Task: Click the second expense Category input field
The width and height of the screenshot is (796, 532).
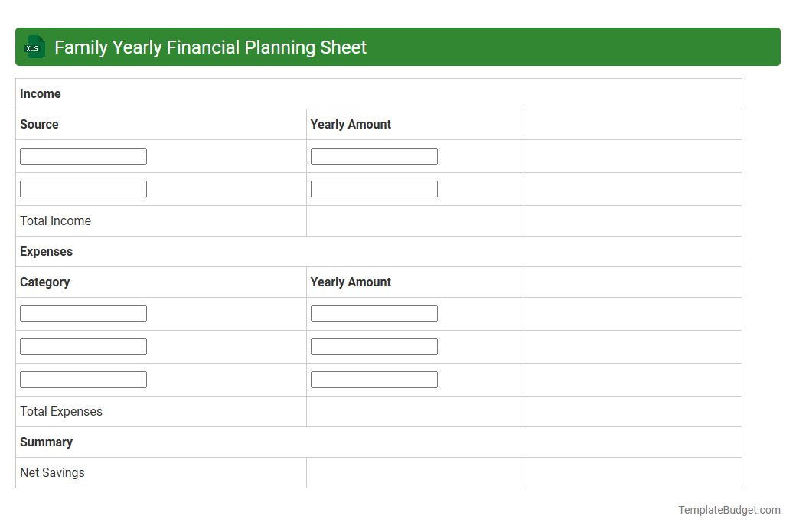Action: click(x=83, y=346)
